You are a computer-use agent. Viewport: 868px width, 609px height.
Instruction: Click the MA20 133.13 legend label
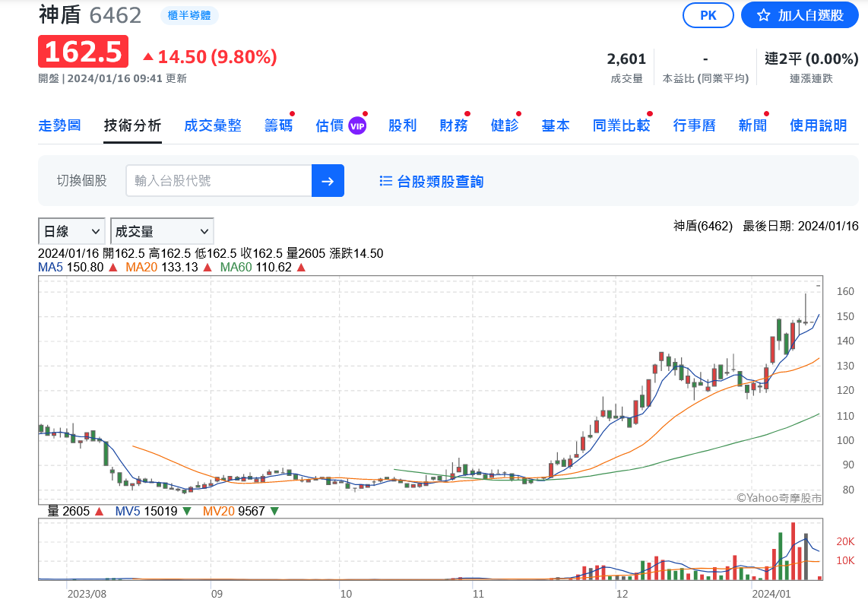pos(162,268)
